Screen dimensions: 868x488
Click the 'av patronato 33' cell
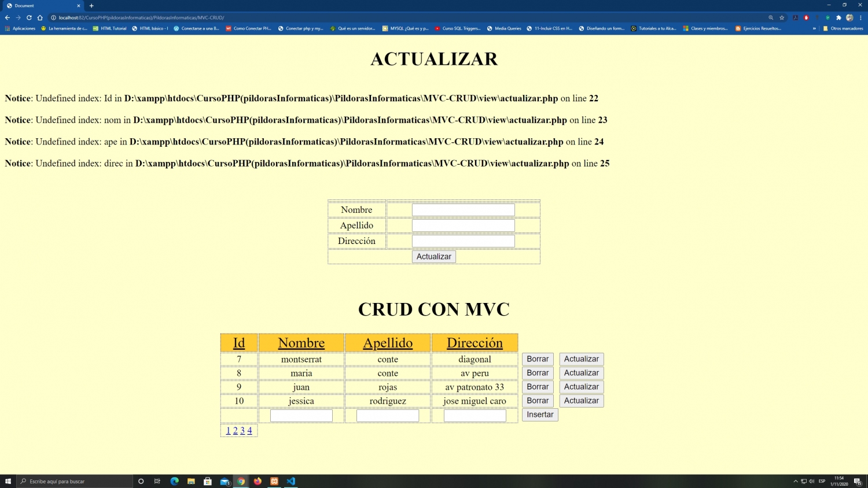pyautogui.click(x=475, y=387)
